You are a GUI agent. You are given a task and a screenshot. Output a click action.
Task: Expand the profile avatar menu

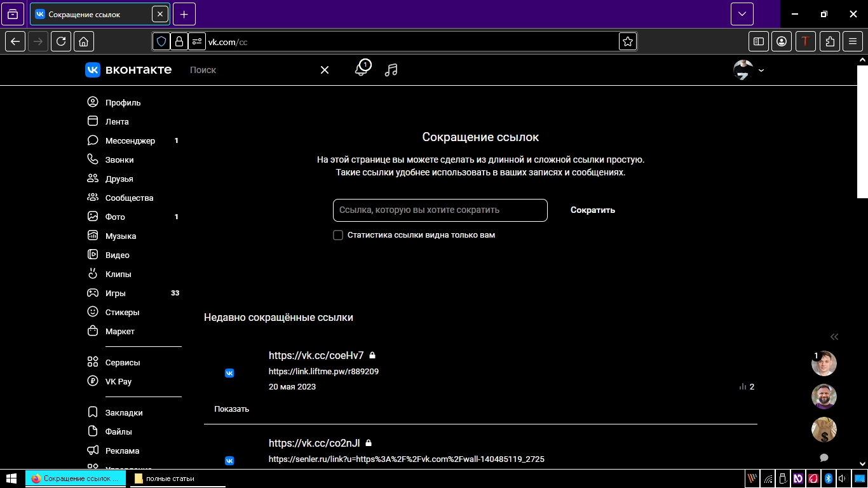tap(749, 70)
